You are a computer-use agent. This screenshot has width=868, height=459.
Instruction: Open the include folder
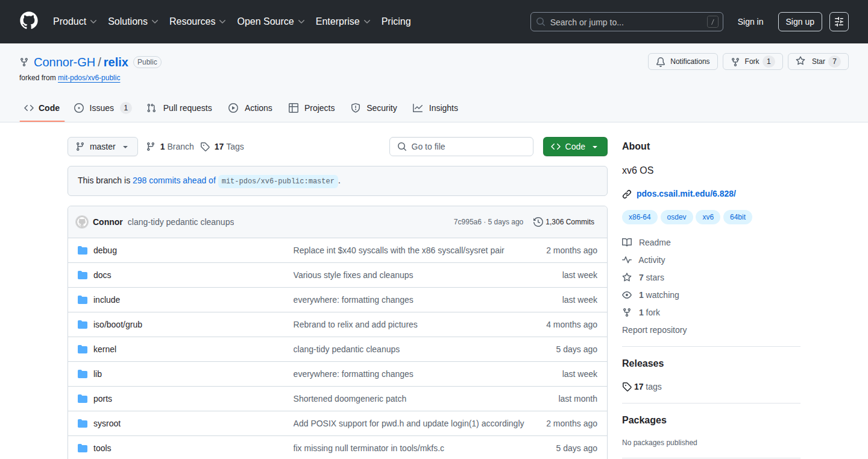(x=107, y=300)
